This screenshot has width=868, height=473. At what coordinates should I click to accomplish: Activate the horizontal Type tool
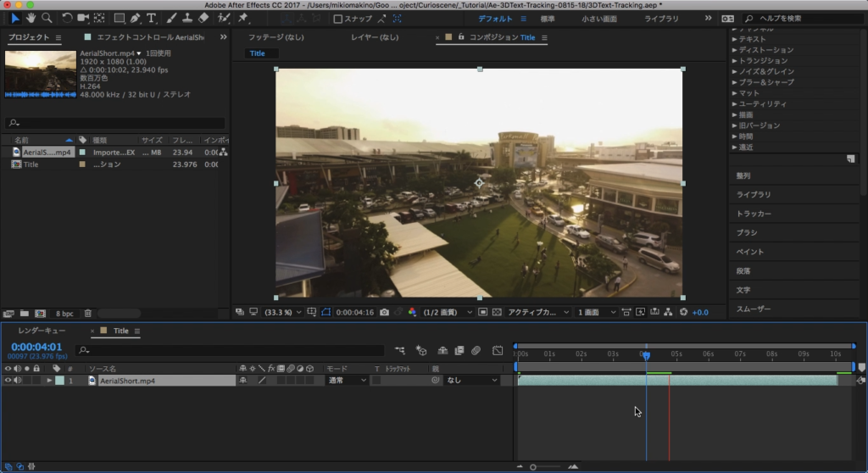(x=152, y=18)
